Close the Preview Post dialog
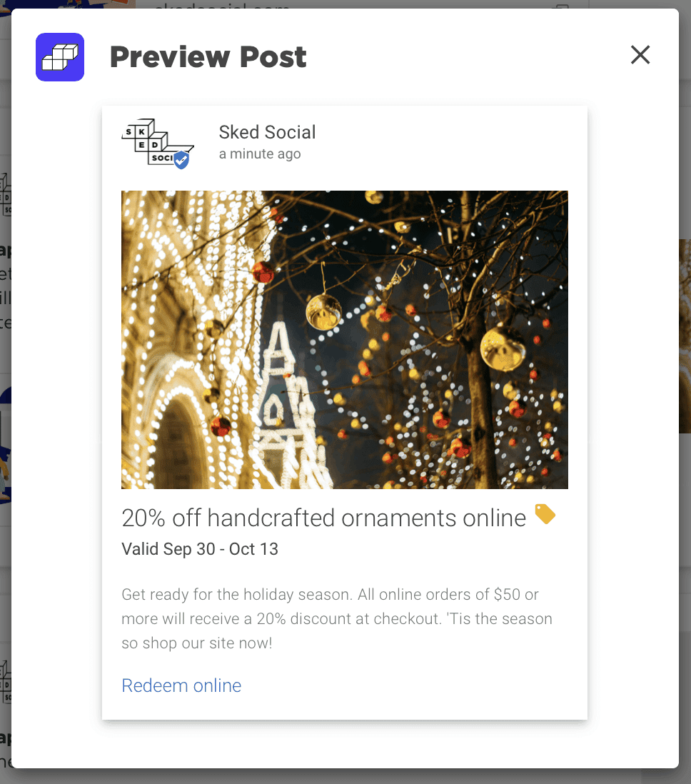 pyautogui.click(x=640, y=55)
